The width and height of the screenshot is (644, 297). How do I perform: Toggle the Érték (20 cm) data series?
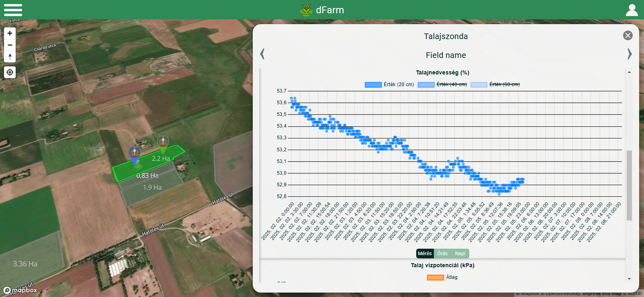tap(390, 85)
